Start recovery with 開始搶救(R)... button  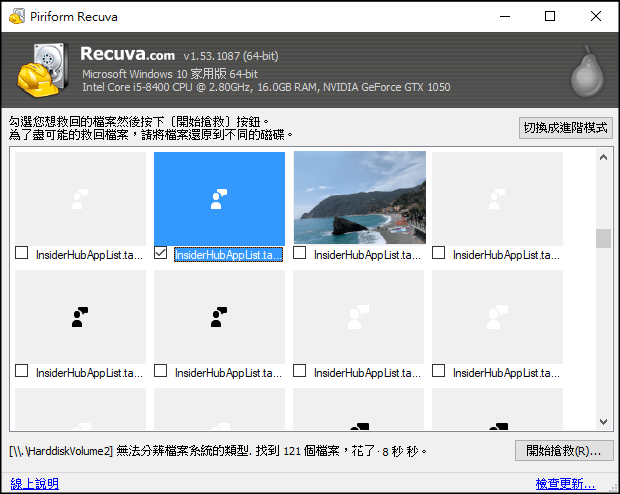[564, 450]
